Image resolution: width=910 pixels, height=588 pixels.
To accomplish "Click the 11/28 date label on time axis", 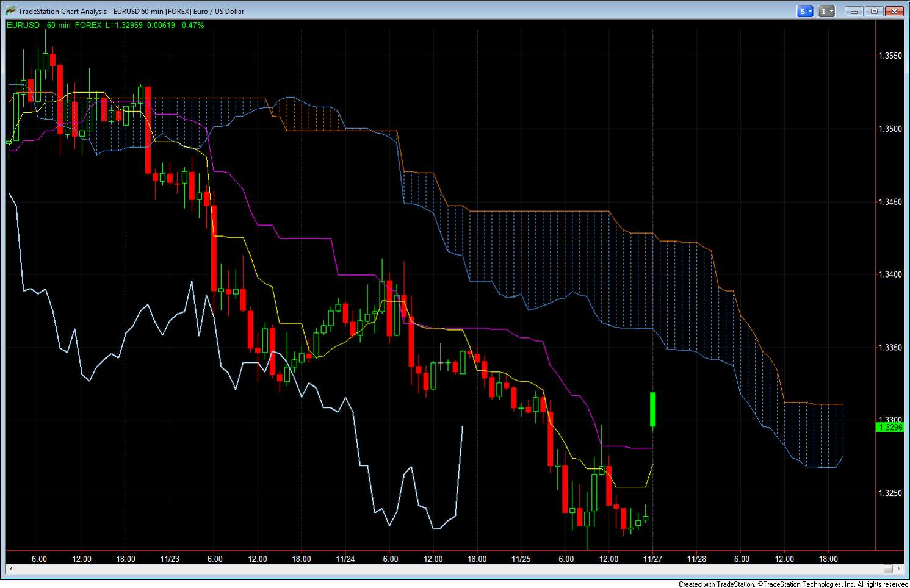I will (x=696, y=558).
